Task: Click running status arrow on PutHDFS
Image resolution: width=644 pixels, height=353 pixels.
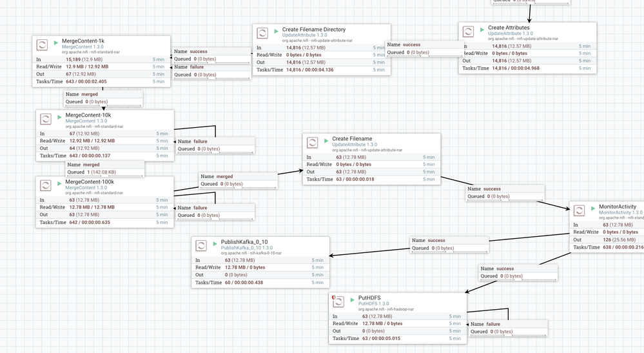Action: [353, 299]
